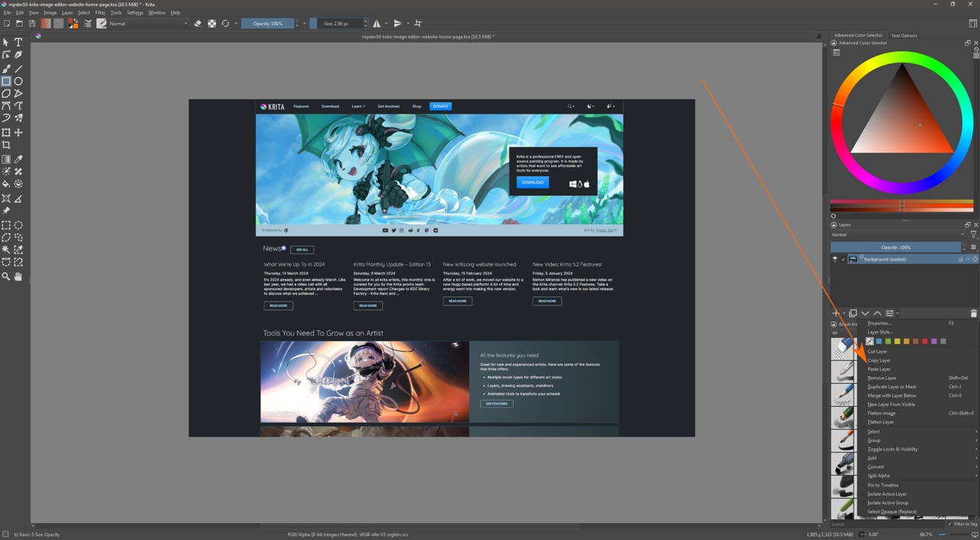
Task: Select the Reference Images pin tool
Action: point(6,211)
